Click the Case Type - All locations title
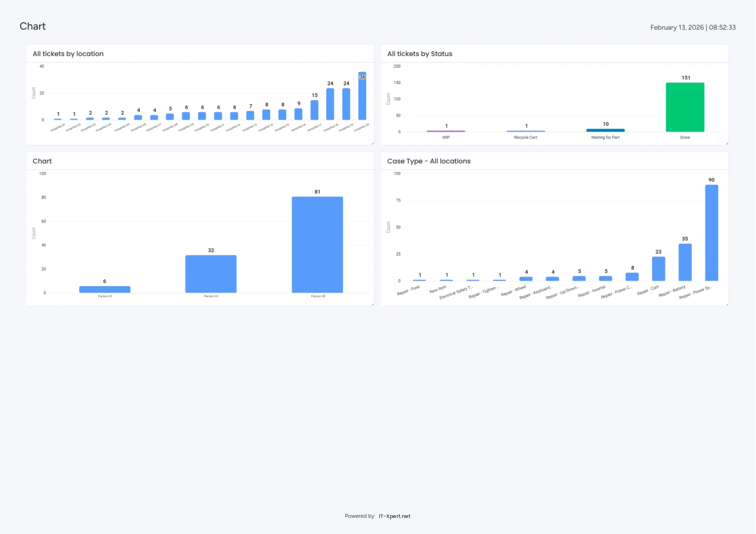 tap(429, 161)
